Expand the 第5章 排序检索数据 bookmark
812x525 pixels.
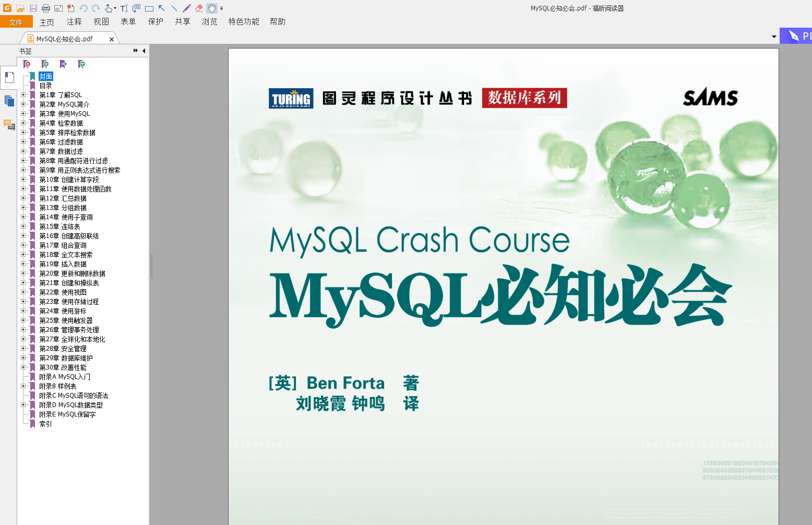coord(23,133)
